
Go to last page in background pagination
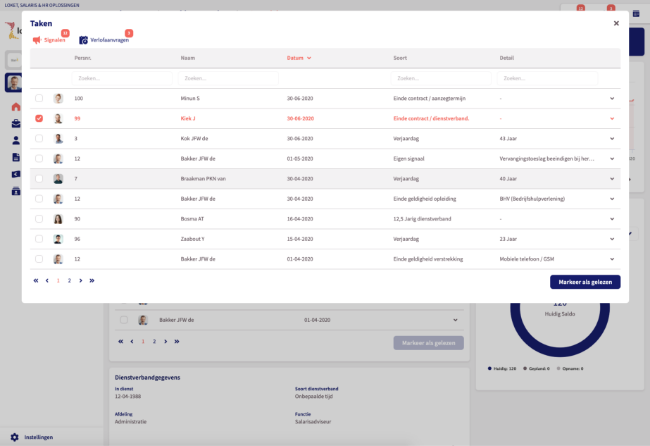177,341
